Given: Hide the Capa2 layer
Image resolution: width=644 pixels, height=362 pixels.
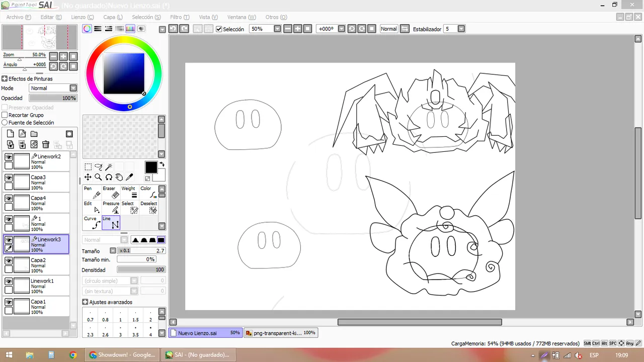Looking at the screenshot, I should coord(9,260).
